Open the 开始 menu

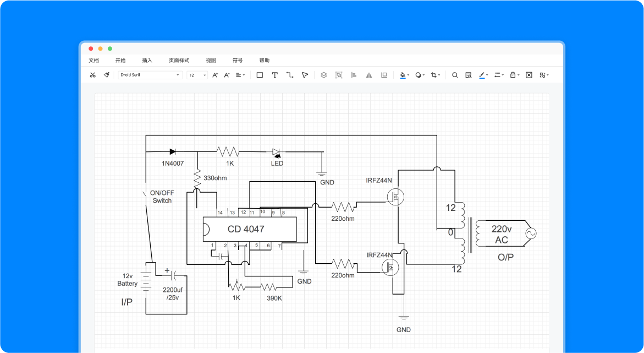click(120, 61)
